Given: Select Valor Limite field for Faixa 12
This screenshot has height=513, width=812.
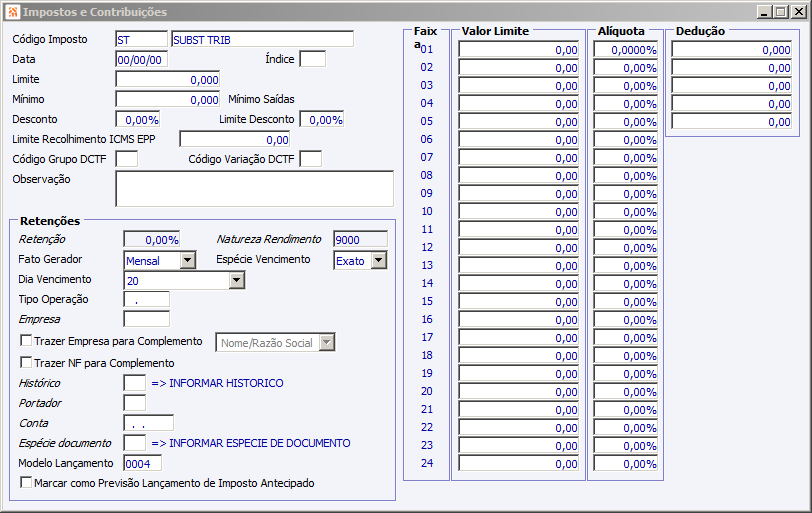Looking at the screenshot, I should [518, 247].
